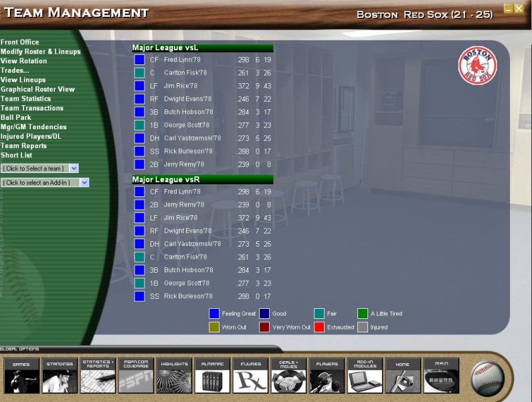Open the Almanac books icon
Image resolution: width=532 pixels, height=402 pixels.
coord(213,377)
